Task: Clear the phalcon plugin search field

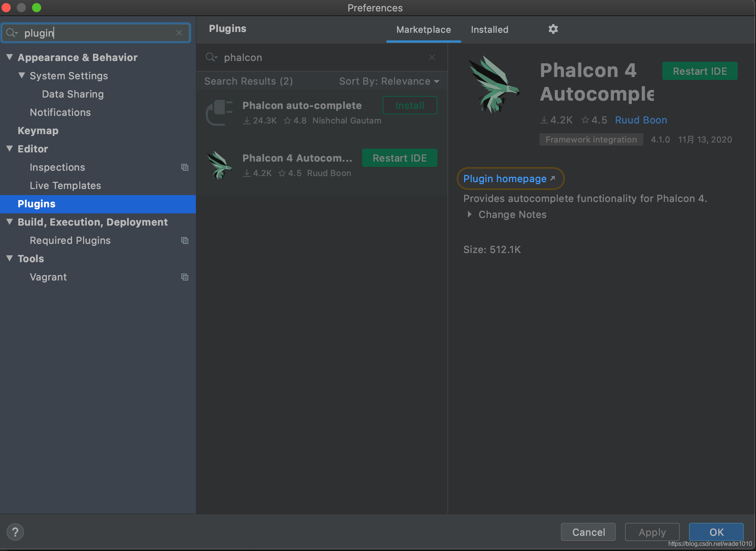Action: click(432, 57)
